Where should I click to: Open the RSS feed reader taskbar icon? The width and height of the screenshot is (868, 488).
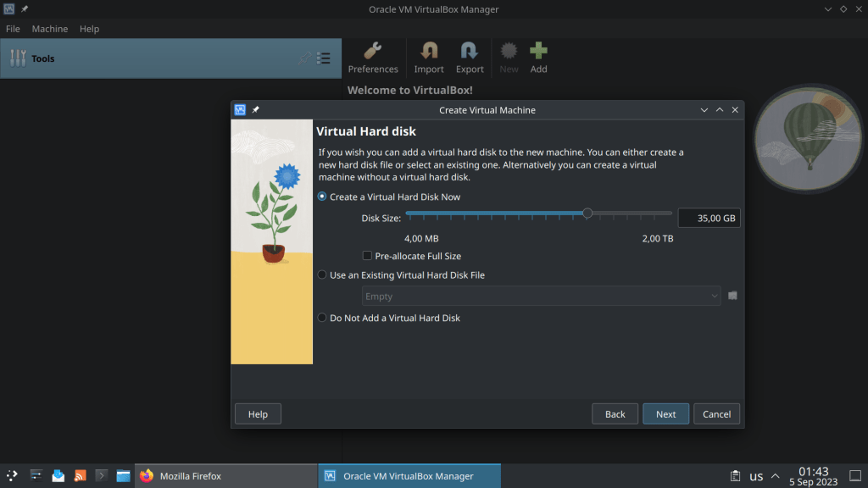pos(81,476)
